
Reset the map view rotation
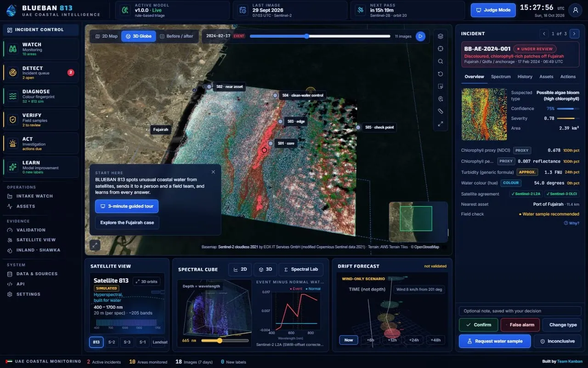440,74
